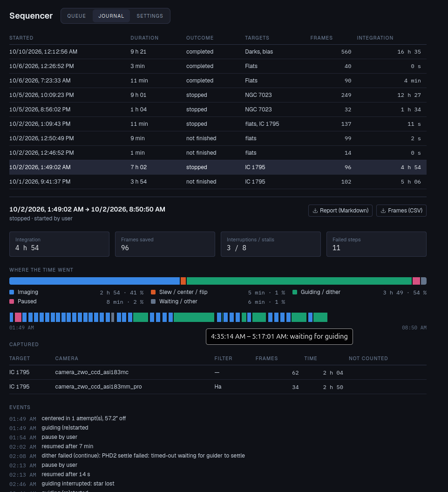448x492 pixels.
Task: Select the 10/6/2026, 12:26:52 PM session row
Action: [x=218, y=66]
